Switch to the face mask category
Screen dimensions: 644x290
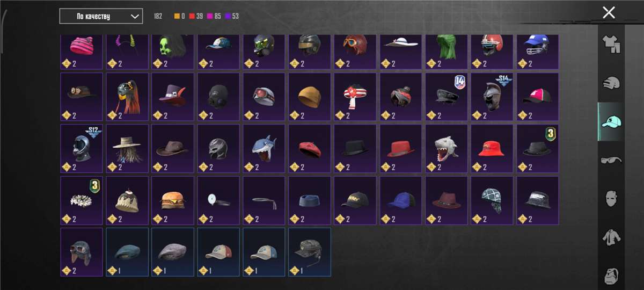611,199
